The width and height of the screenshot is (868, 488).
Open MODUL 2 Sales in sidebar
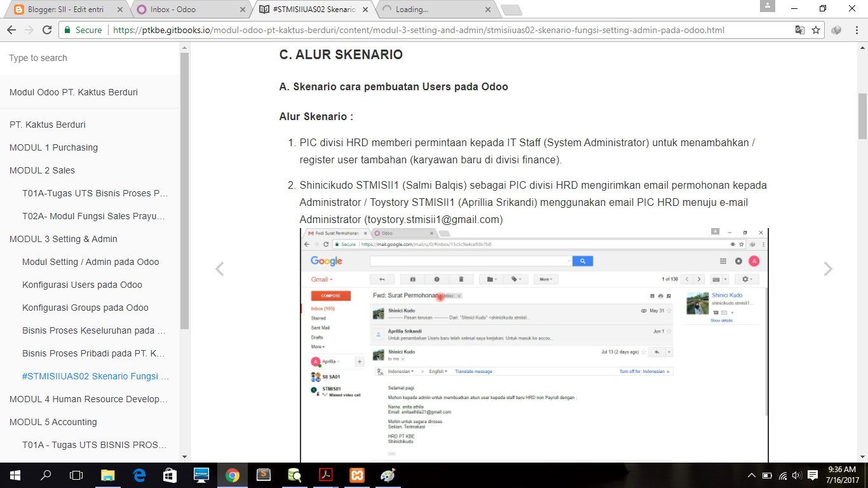pos(42,170)
